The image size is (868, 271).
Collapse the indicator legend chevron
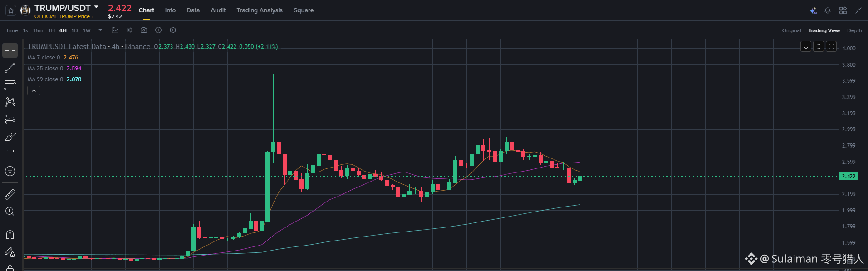(x=34, y=91)
